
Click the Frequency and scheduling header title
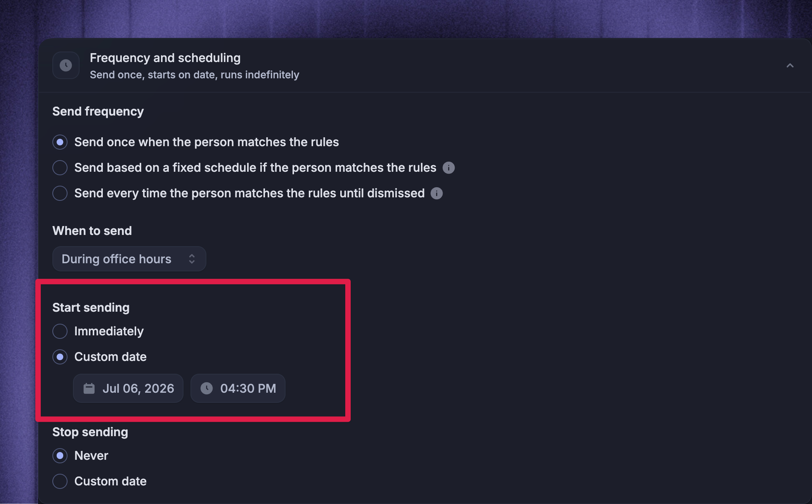pos(165,58)
